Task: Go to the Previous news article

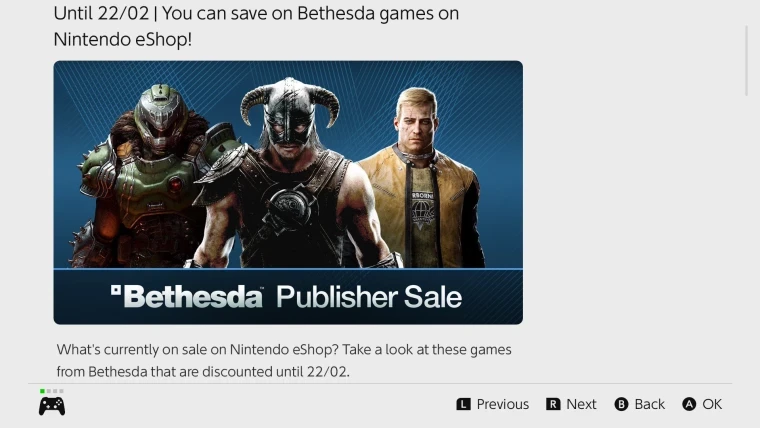Action: pos(503,404)
